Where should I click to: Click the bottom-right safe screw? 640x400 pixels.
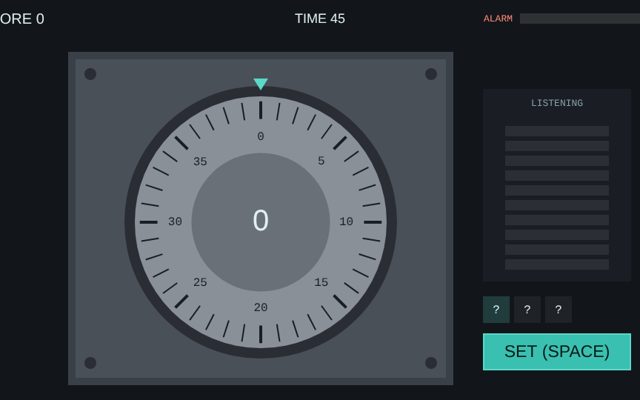[x=431, y=362]
